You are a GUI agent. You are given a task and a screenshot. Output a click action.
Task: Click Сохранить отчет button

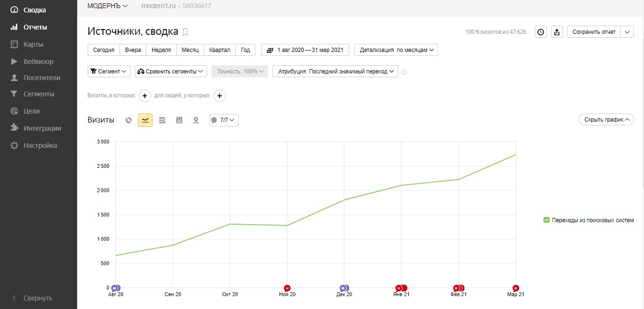pyautogui.click(x=594, y=32)
